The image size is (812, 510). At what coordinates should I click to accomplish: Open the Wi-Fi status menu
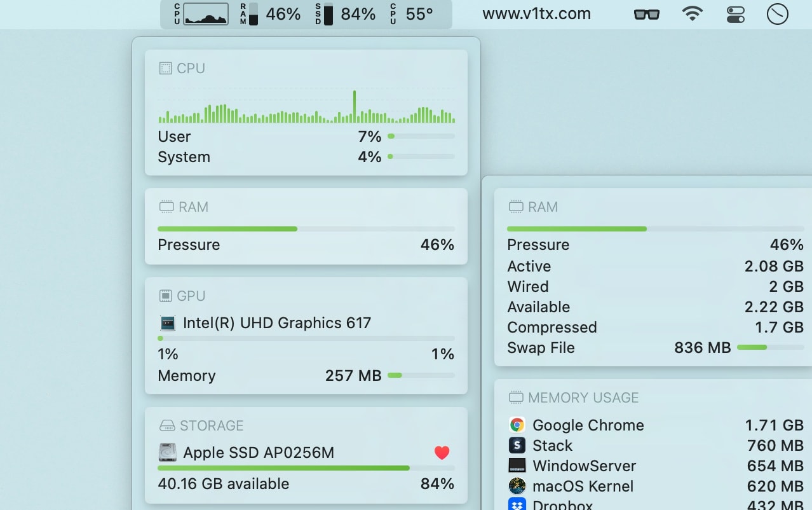(x=693, y=13)
